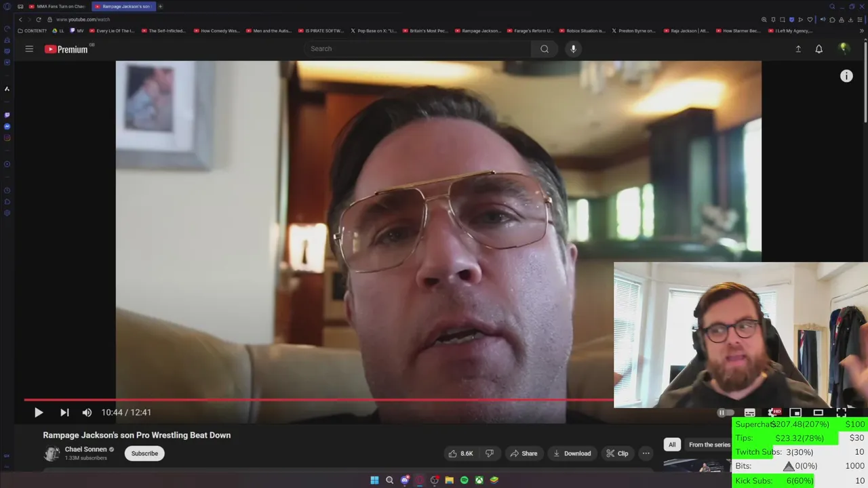Dislike this video
Image resolution: width=868 pixels, height=488 pixels.
pyautogui.click(x=490, y=453)
